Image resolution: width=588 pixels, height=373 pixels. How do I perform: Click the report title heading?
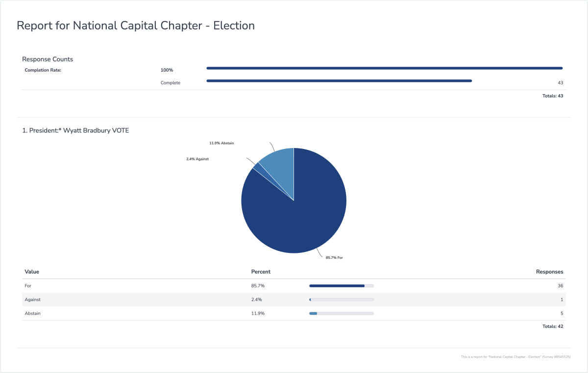pyautogui.click(x=136, y=26)
